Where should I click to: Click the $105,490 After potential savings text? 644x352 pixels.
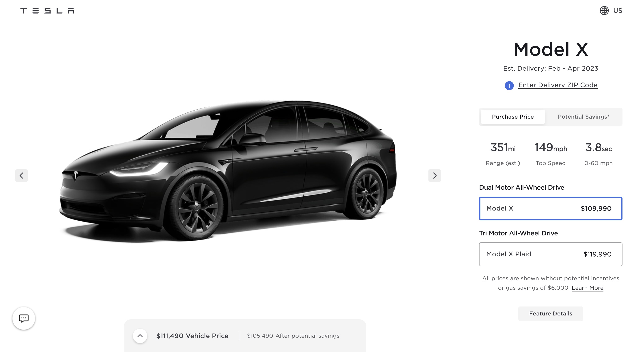(293, 336)
